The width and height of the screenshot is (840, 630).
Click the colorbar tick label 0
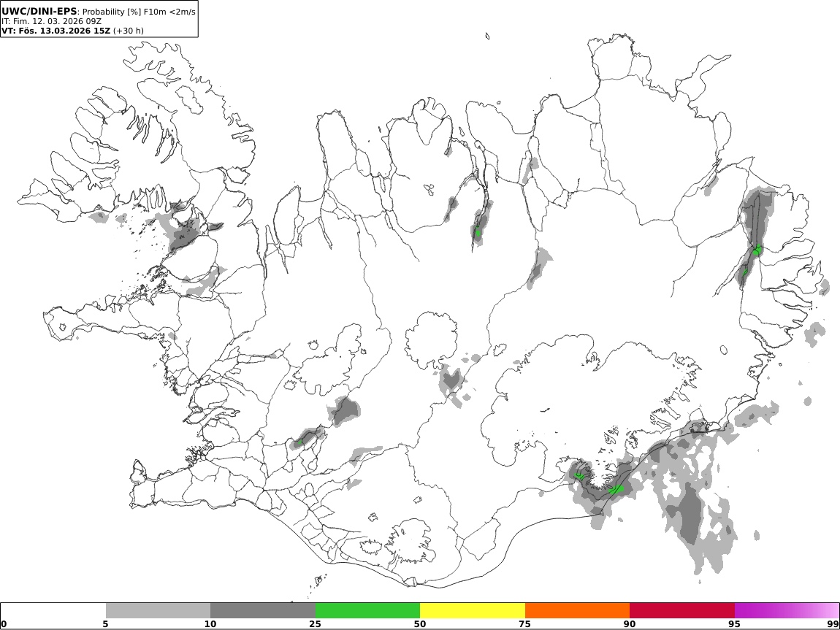coord(4,624)
